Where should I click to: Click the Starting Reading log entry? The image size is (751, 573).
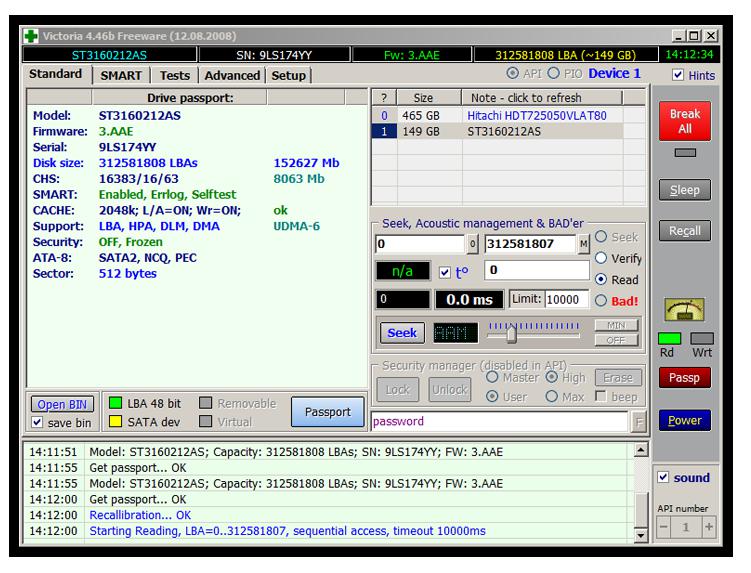[287, 531]
